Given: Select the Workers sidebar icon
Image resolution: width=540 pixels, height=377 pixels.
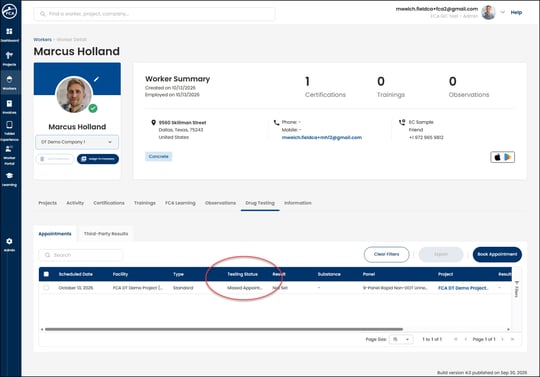Looking at the screenshot, I should pyautogui.click(x=9, y=83).
